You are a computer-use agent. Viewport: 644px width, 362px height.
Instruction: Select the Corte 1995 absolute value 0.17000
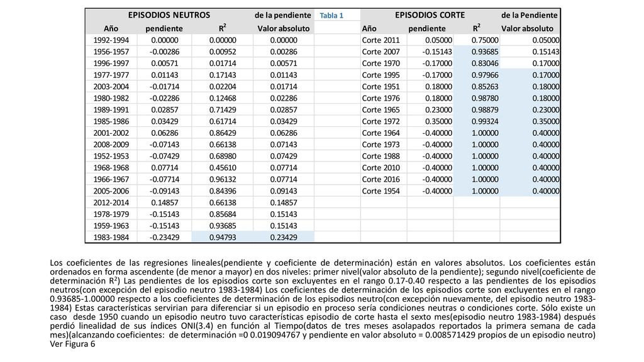click(546, 75)
